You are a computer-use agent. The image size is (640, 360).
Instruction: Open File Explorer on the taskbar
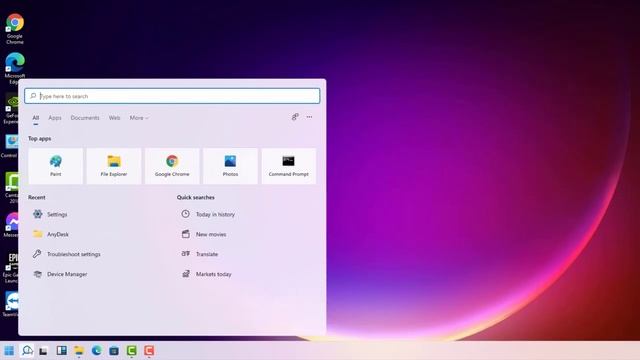79,351
